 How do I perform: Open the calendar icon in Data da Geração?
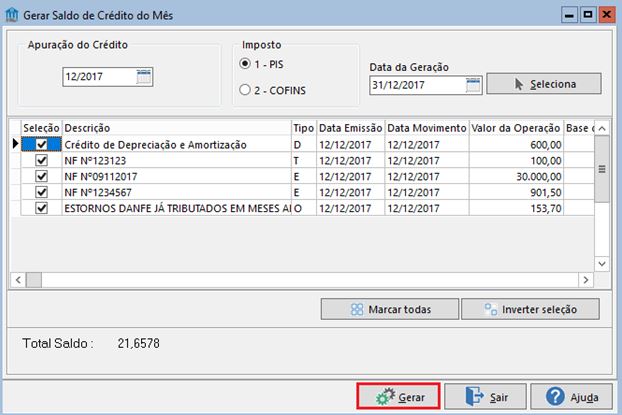click(473, 85)
